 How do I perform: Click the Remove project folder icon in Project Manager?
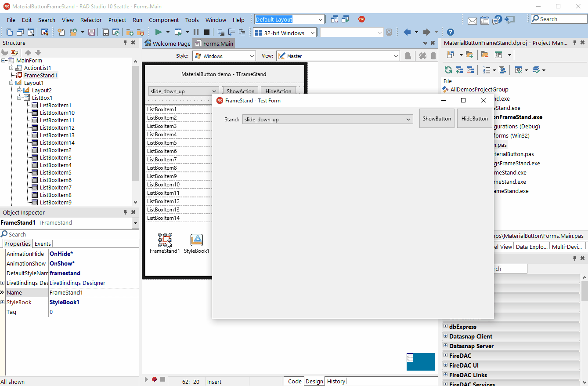(485, 55)
